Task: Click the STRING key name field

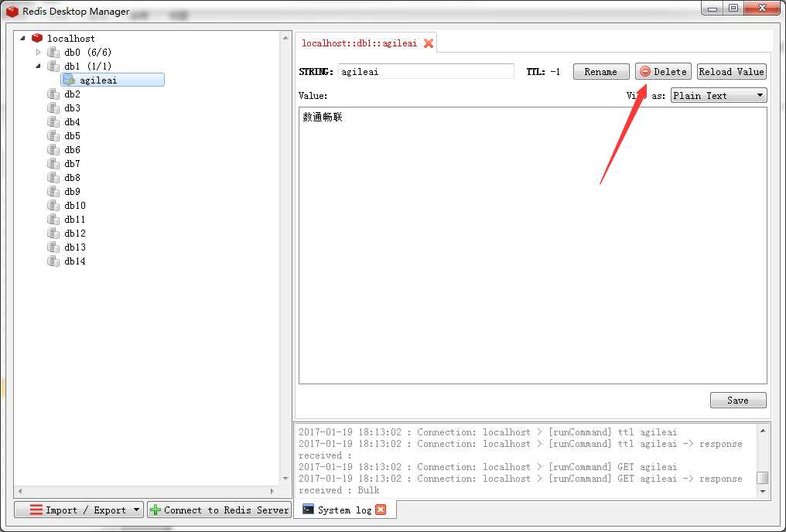Action: coord(426,72)
